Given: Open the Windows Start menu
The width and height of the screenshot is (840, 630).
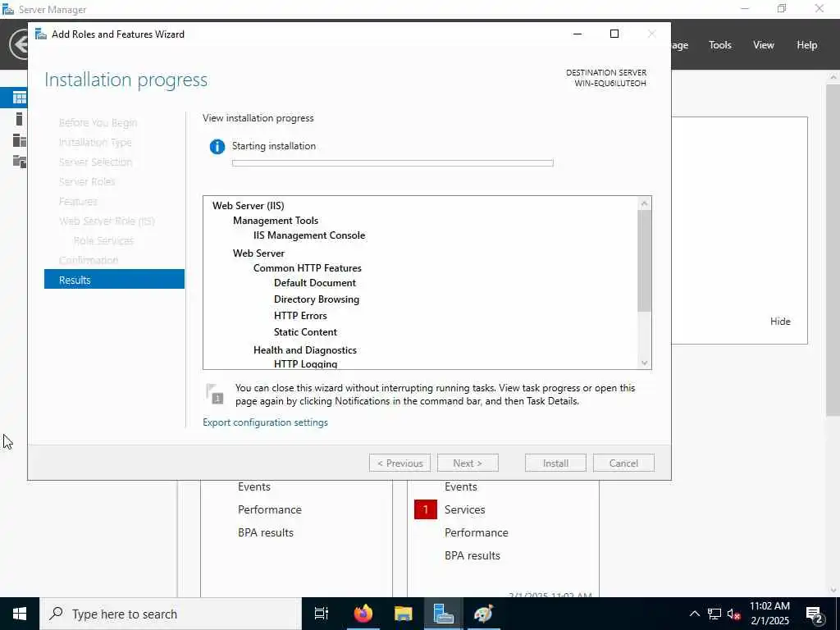Looking at the screenshot, I should (x=20, y=614).
